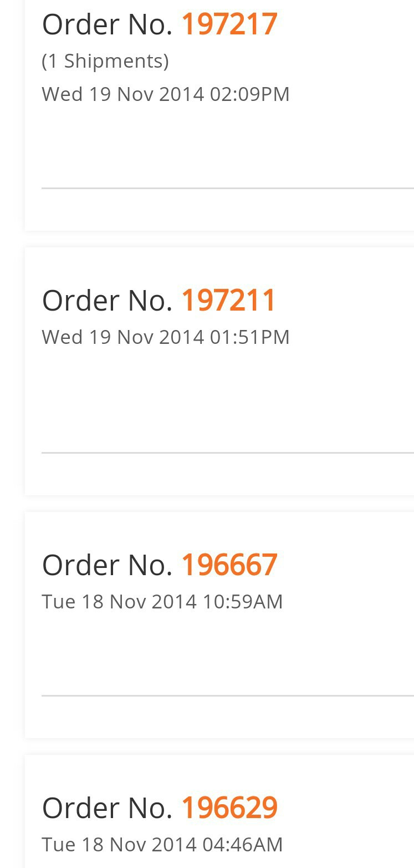Click "Order No." label beside 197217
Image resolution: width=414 pixels, height=868 pixels.
(108, 24)
